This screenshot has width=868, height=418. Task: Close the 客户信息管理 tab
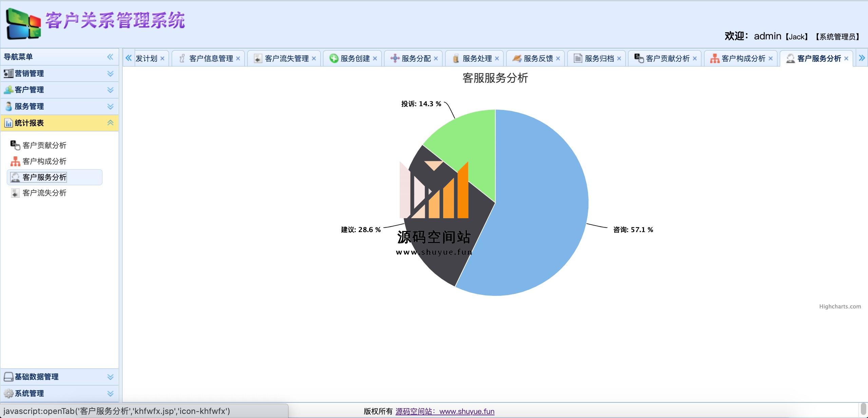coord(238,58)
